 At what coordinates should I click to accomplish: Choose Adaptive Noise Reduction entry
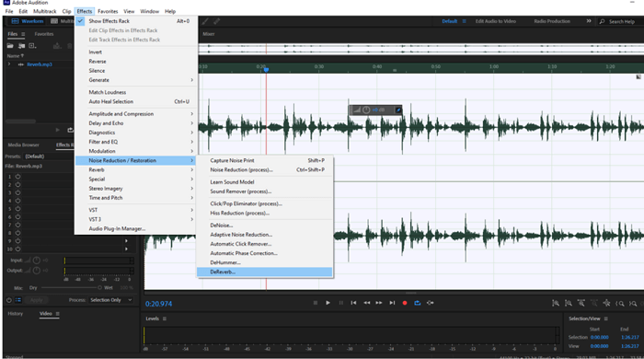[265, 235]
